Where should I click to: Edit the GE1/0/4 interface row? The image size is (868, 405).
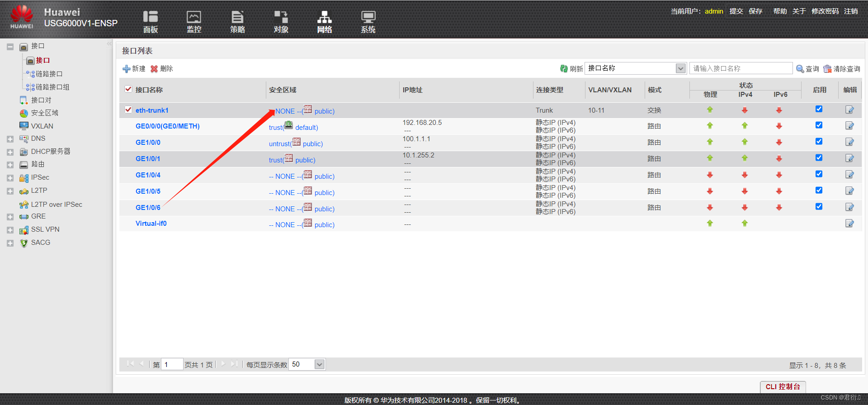tap(849, 175)
